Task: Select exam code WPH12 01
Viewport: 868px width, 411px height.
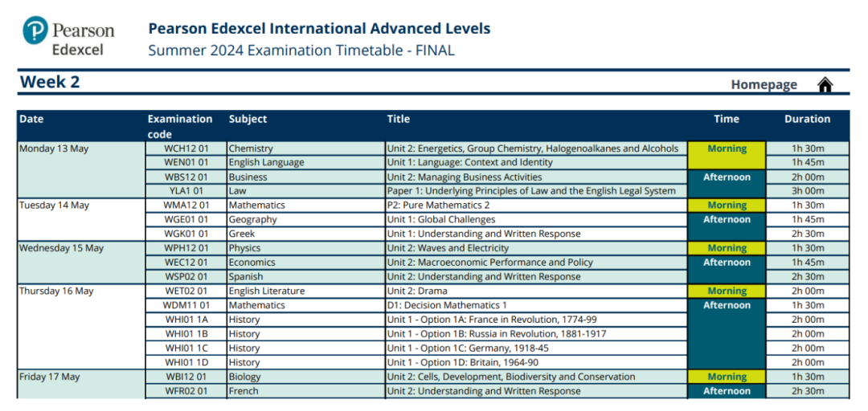Action: [186, 248]
